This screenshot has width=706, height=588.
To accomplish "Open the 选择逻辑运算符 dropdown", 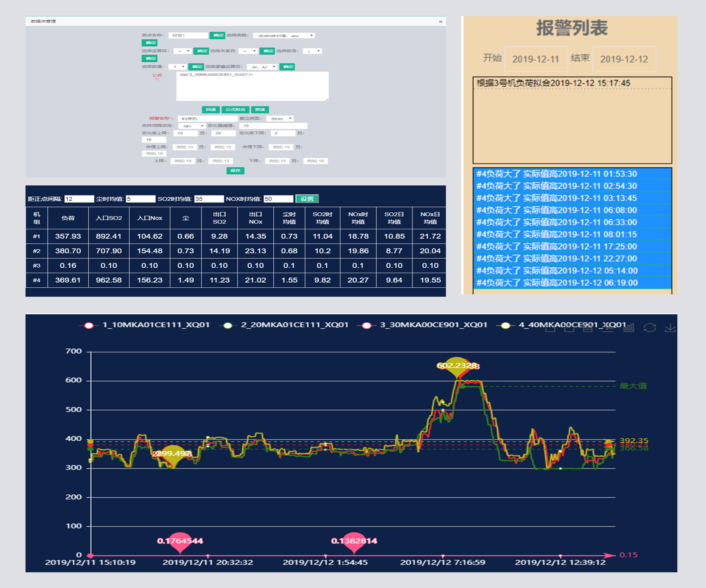I will [262, 67].
